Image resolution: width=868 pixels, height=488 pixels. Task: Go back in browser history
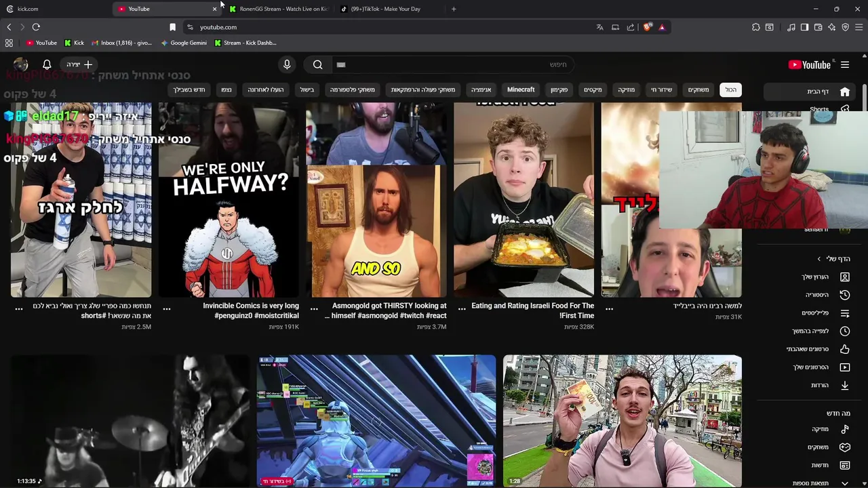[9, 27]
